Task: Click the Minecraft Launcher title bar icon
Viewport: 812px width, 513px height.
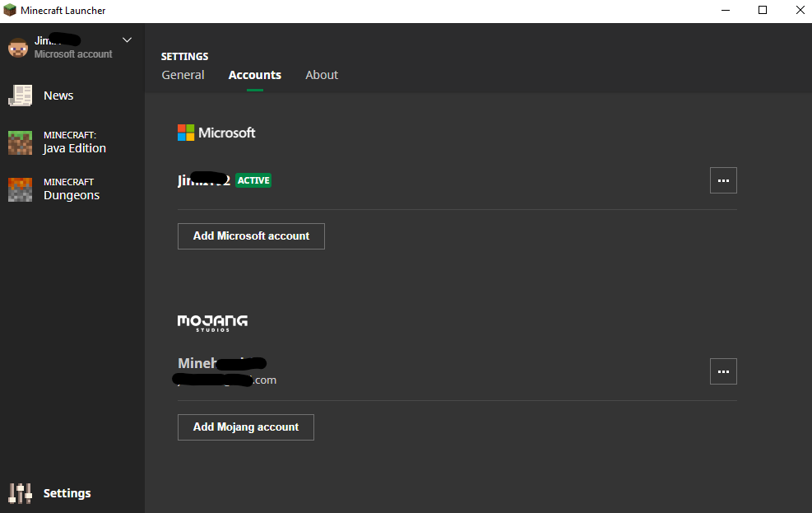Action: [x=10, y=11]
